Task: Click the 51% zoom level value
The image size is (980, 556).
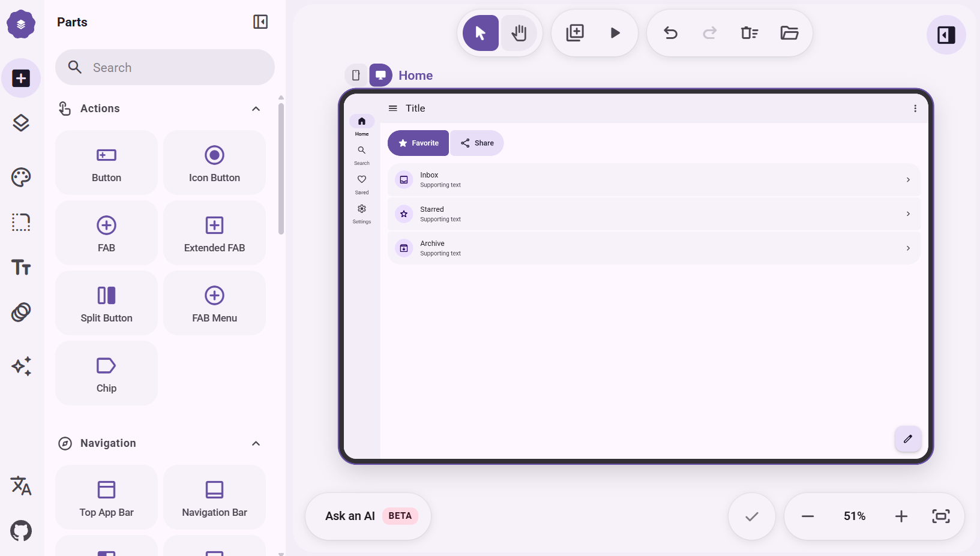Action: 855,516
